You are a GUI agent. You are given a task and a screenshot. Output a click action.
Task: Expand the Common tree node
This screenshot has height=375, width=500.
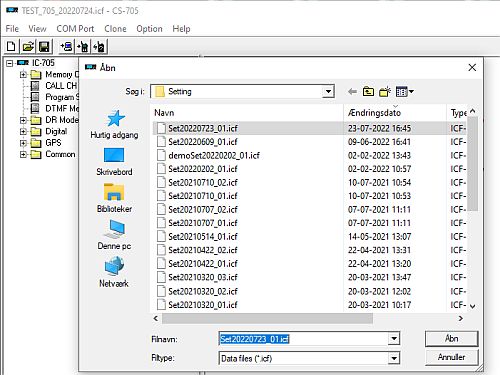tap(23, 154)
